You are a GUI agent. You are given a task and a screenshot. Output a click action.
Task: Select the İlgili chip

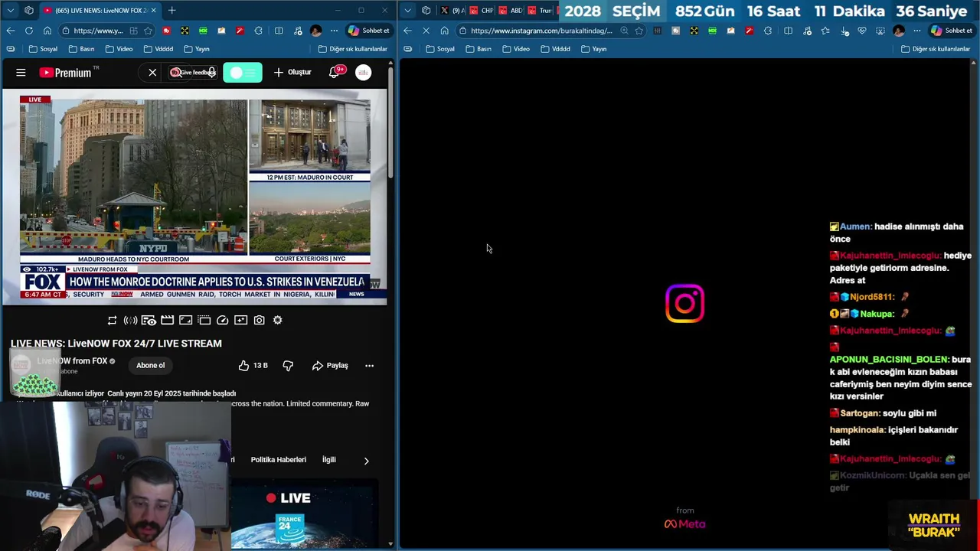[x=329, y=460]
